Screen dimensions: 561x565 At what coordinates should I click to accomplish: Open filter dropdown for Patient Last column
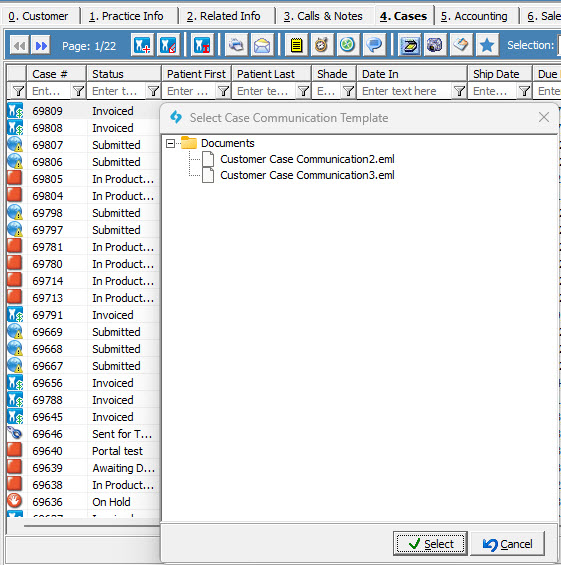(303, 91)
